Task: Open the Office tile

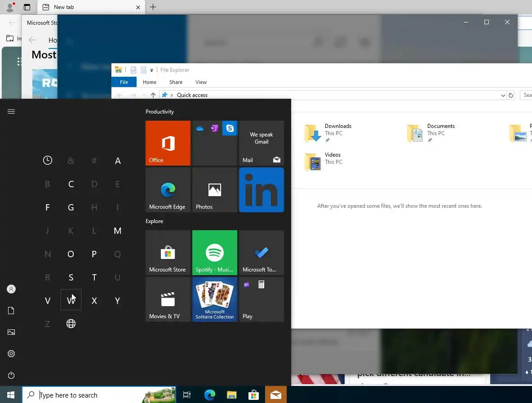Action: (x=168, y=143)
